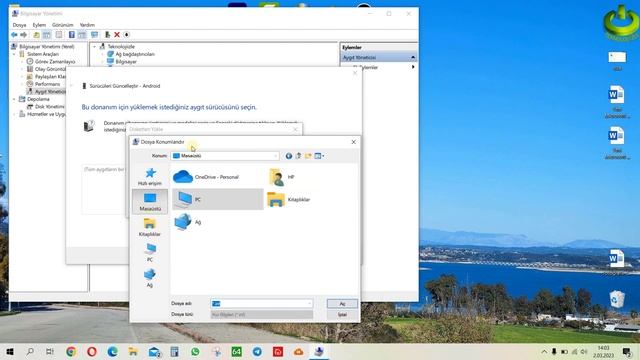Open the Windows Start menu
The image size is (640, 360).
point(10,351)
